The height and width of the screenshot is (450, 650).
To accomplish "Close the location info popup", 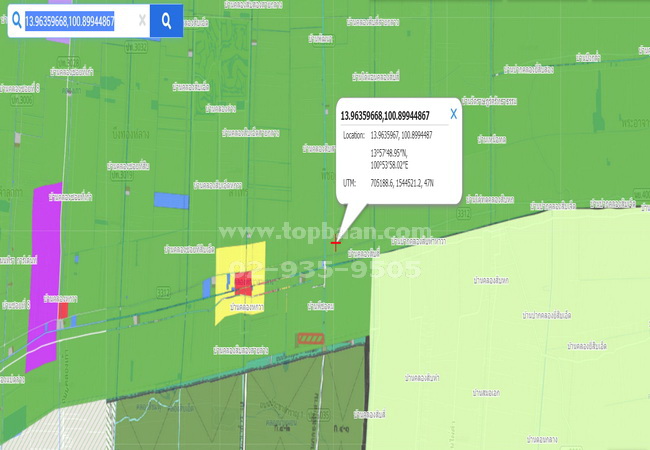I will coord(453,114).
